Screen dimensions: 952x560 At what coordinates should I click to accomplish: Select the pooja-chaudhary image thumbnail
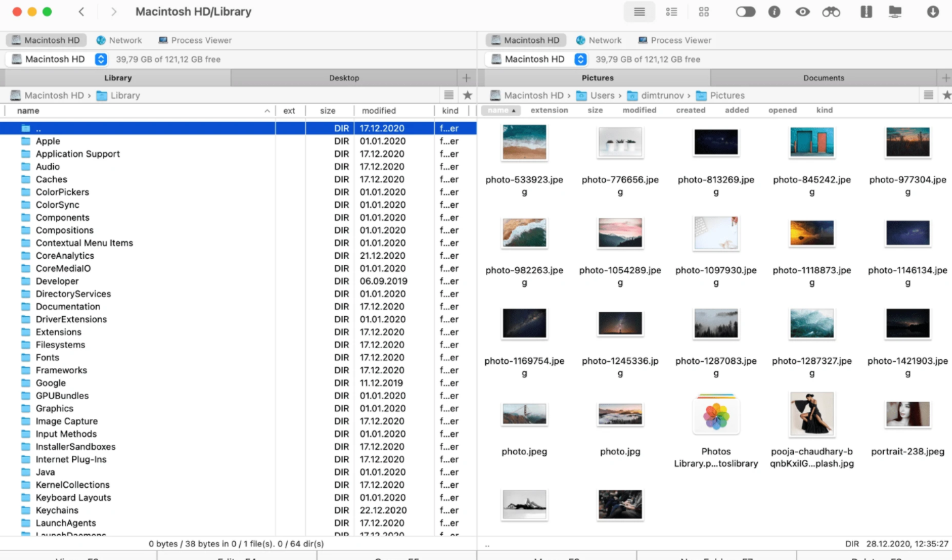[x=812, y=414]
